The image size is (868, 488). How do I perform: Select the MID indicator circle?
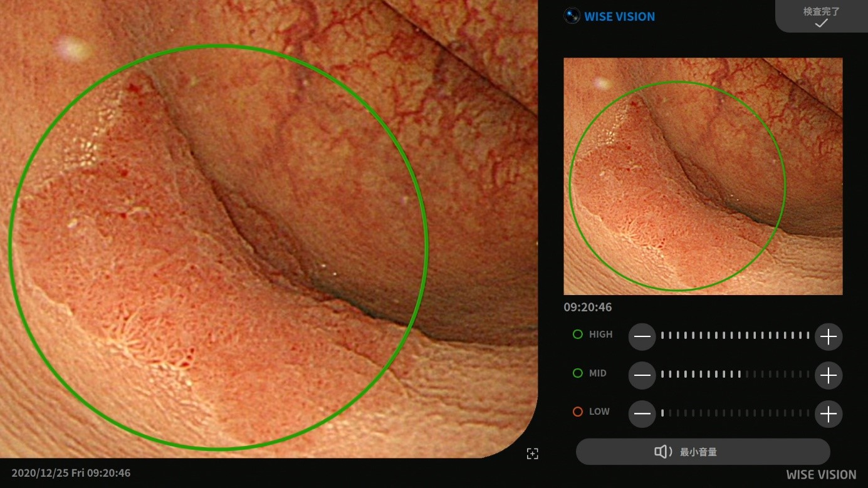[578, 373]
